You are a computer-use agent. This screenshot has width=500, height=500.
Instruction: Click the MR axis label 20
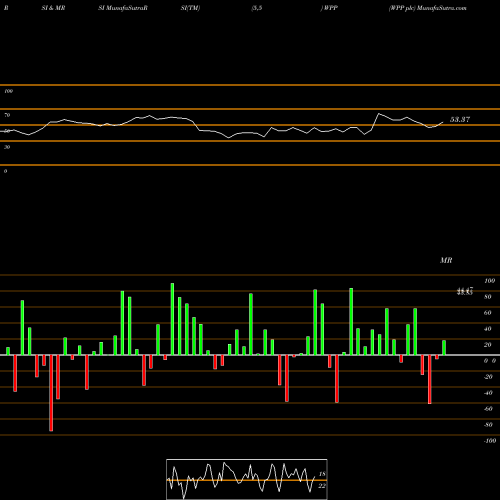coord(487,345)
